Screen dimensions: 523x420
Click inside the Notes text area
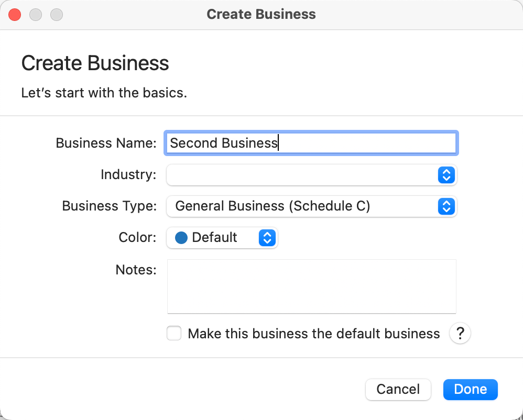(311, 286)
